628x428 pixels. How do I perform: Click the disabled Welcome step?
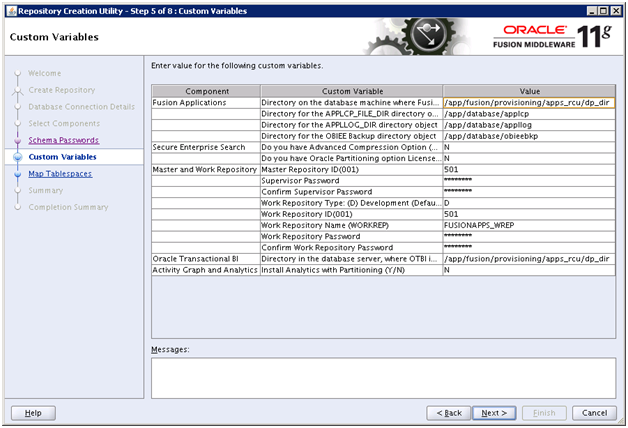coord(44,73)
